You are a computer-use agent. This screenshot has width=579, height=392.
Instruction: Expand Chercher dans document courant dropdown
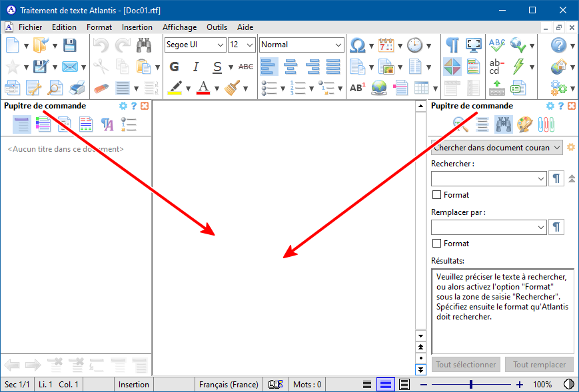[x=557, y=148]
